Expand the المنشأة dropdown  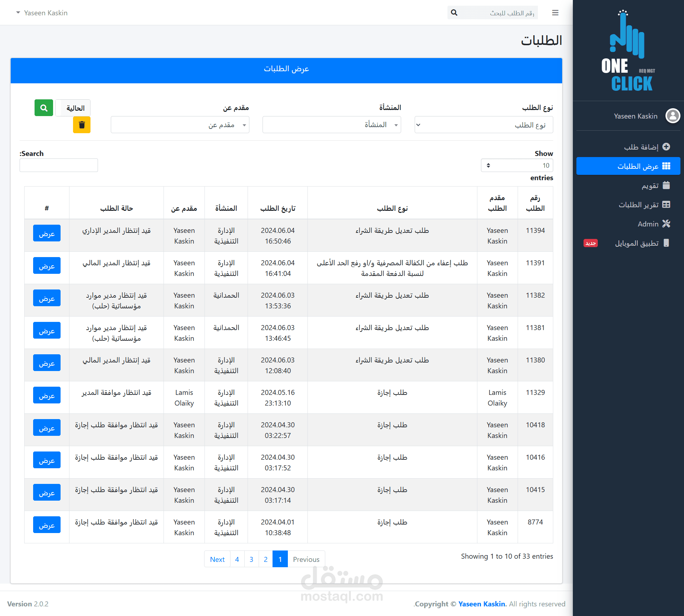tap(332, 125)
